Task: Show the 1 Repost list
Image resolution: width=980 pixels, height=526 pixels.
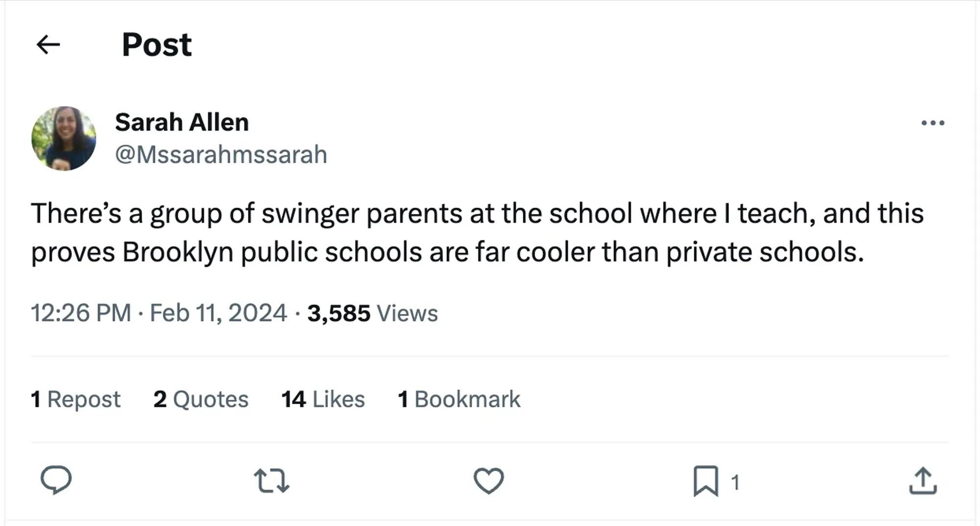Action: [x=75, y=399]
